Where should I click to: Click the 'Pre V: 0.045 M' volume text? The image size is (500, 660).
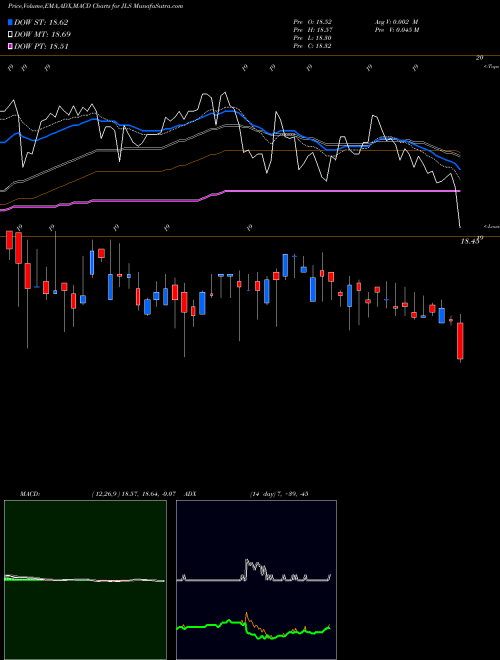click(397, 30)
